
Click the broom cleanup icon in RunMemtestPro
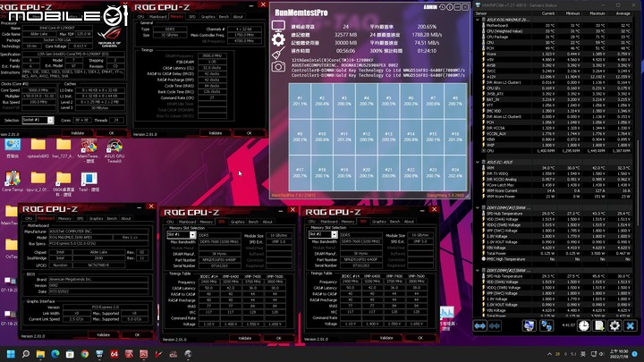(x=278, y=54)
